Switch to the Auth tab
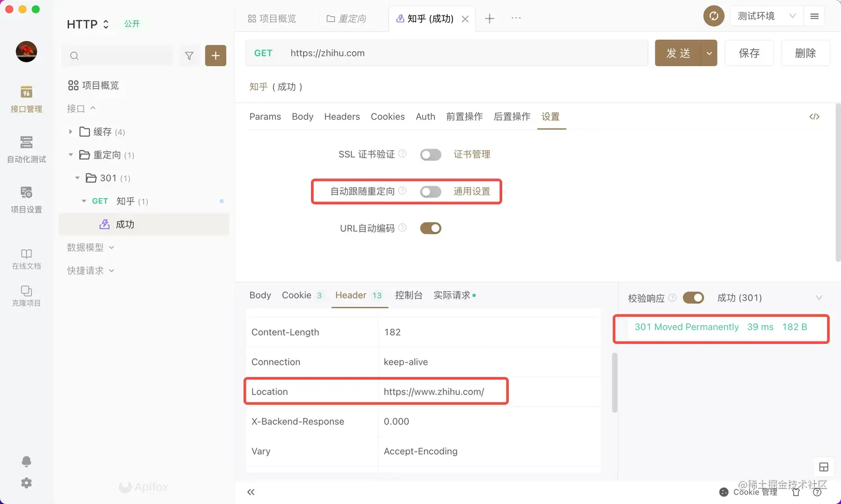841x504 pixels. [x=426, y=116]
